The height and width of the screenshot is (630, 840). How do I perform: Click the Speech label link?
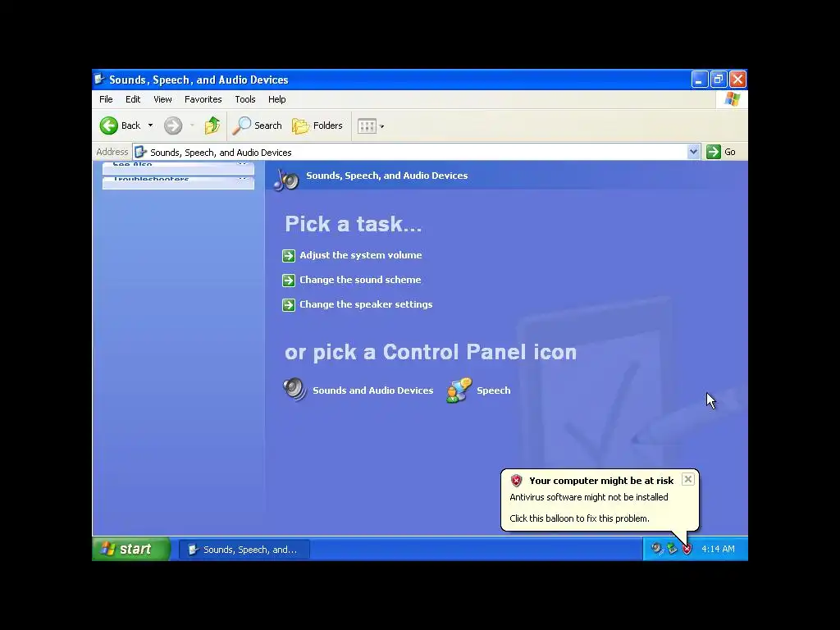pyautogui.click(x=493, y=390)
